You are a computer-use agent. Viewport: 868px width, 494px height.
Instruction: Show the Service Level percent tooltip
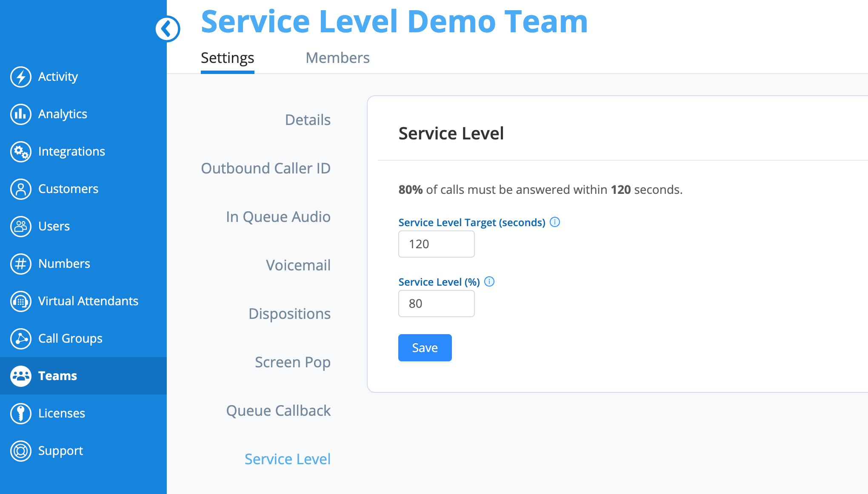489,281
